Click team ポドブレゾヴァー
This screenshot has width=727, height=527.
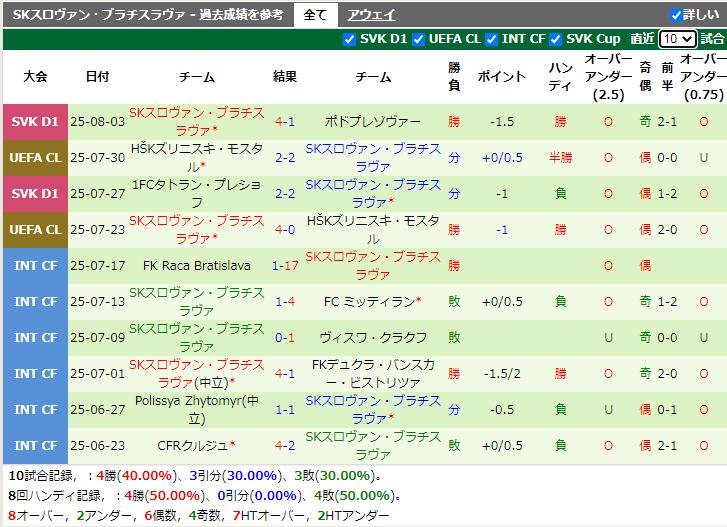(x=373, y=122)
